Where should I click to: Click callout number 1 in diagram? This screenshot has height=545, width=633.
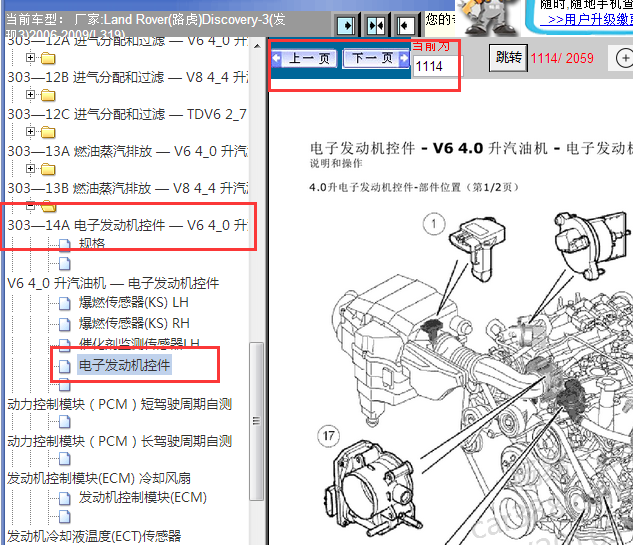[x=434, y=224]
